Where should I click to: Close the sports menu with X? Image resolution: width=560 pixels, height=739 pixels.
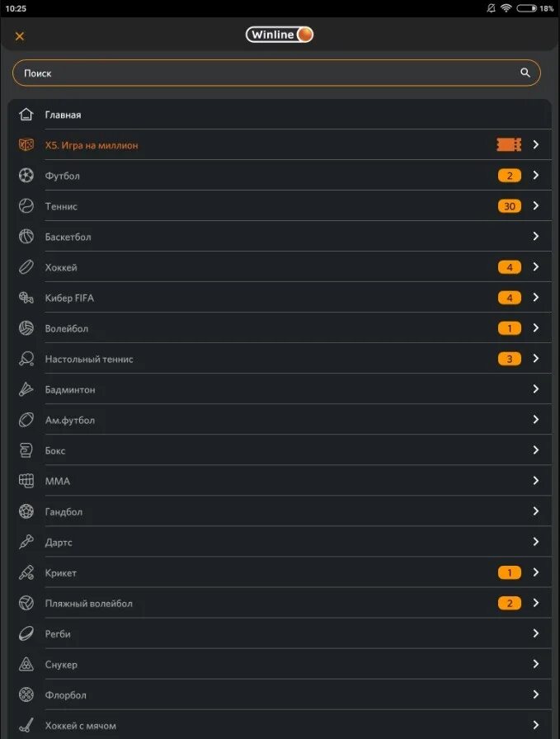point(20,35)
